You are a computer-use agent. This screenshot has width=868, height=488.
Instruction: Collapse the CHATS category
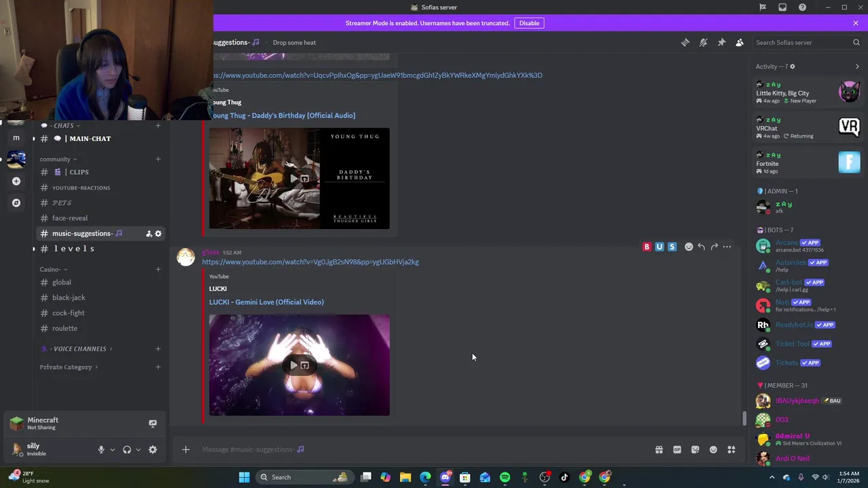point(61,125)
